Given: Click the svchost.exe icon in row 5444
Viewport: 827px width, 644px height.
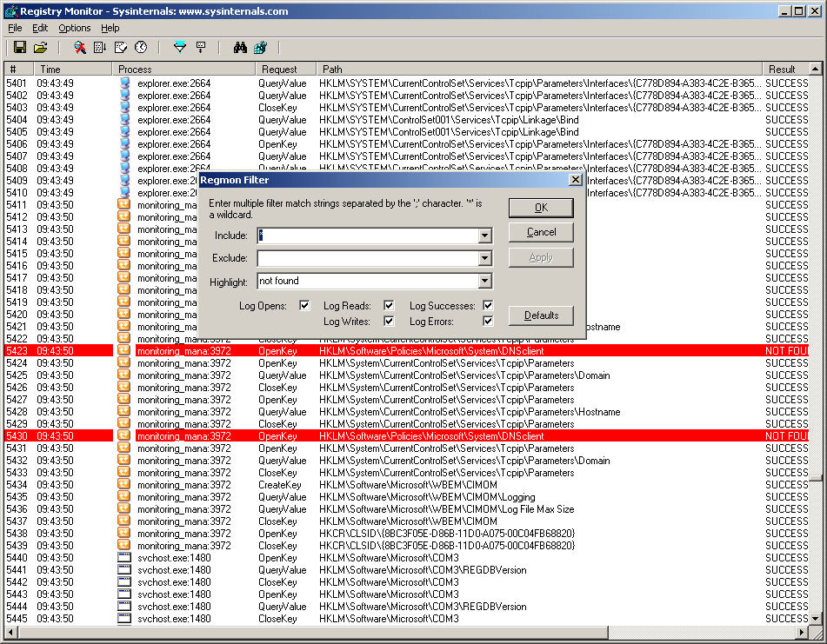Looking at the screenshot, I should (x=124, y=606).
